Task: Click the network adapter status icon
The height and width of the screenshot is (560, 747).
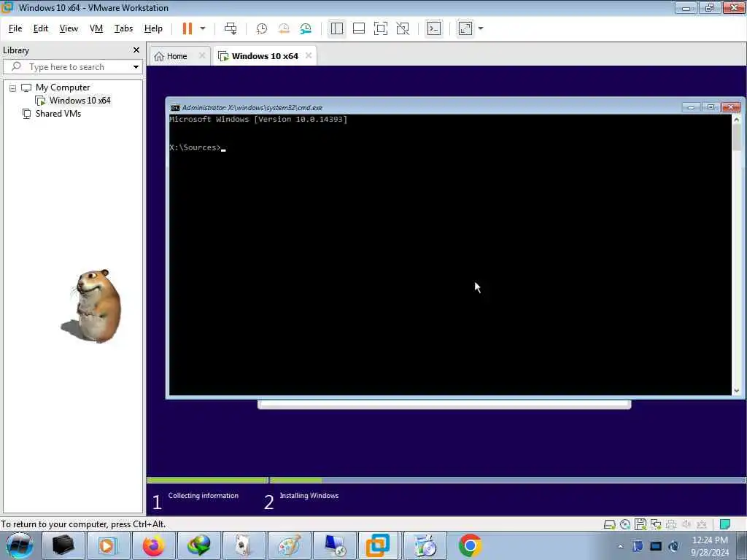Action: (656, 524)
